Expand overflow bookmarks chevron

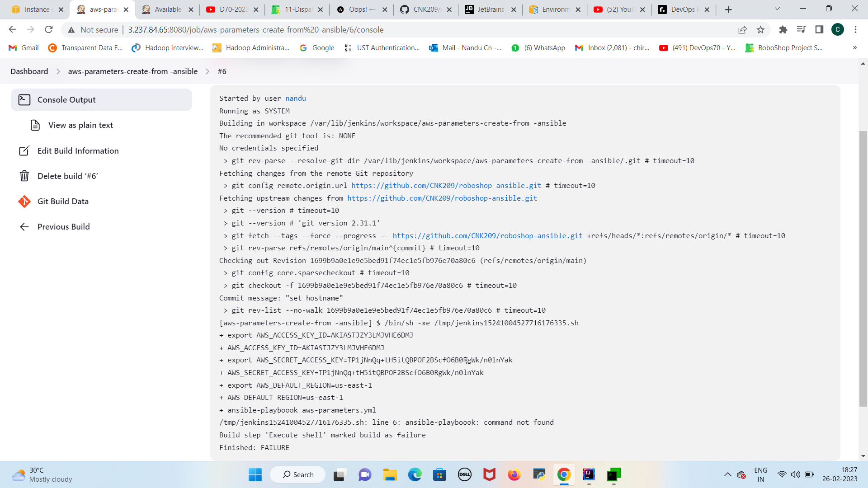point(854,47)
